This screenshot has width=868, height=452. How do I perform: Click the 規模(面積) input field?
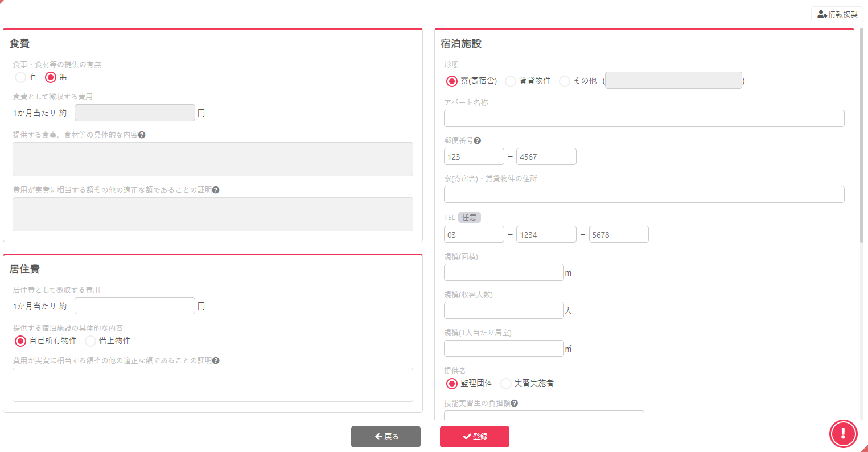tap(504, 272)
